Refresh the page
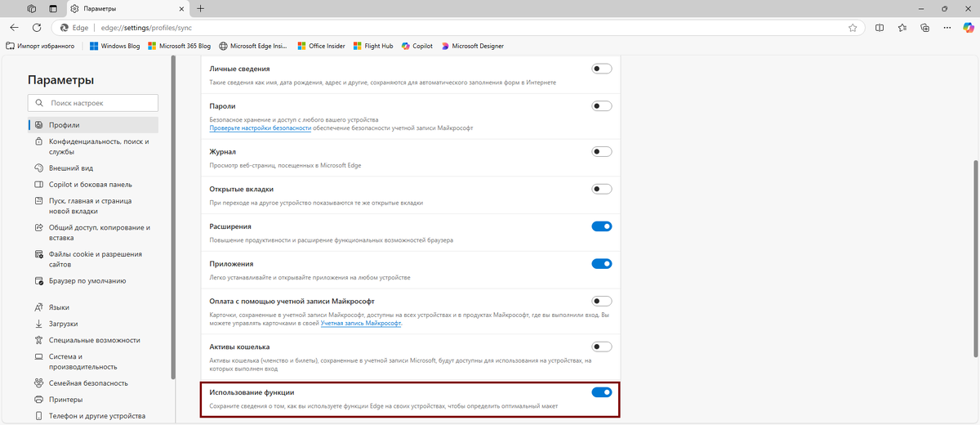 pyautogui.click(x=37, y=27)
